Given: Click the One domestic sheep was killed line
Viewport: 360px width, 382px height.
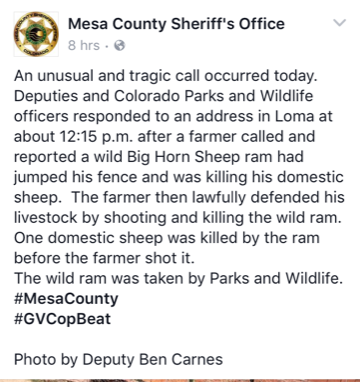Looking at the screenshot, I should (167, 238).
